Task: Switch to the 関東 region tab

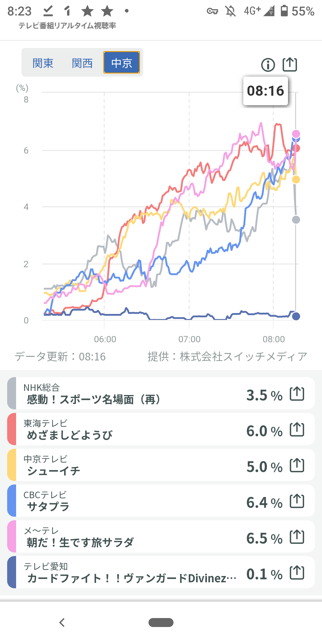Action: (43, 63)
